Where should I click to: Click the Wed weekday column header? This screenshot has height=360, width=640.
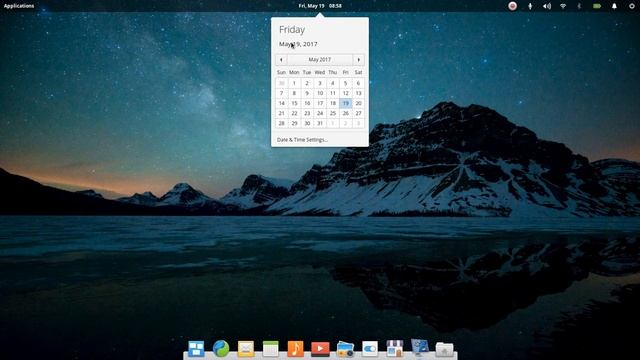click(320, 72)
